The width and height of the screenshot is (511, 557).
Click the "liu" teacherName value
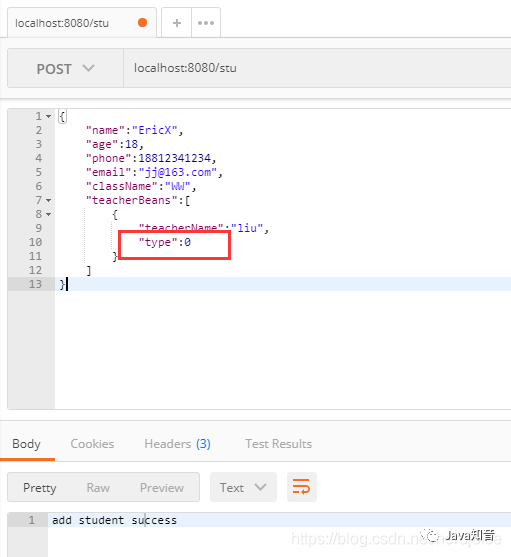[x=247, y=228]
